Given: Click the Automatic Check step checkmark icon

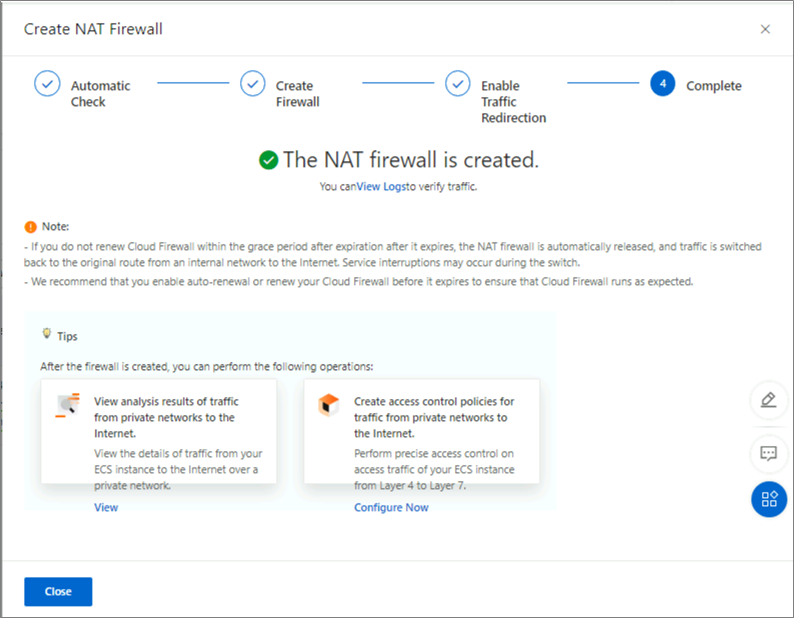Looking at the screenshot, I should point(47,84).
